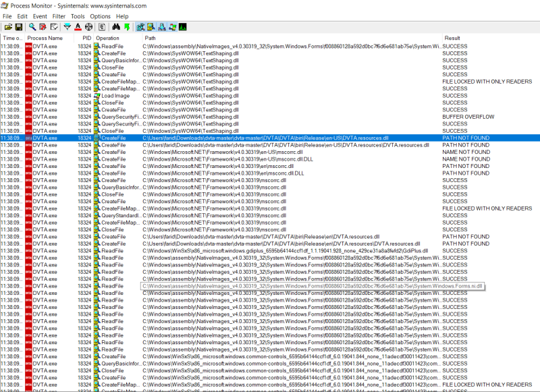
Task: Open a saved log with the Open icon
Action: point(8,27)
